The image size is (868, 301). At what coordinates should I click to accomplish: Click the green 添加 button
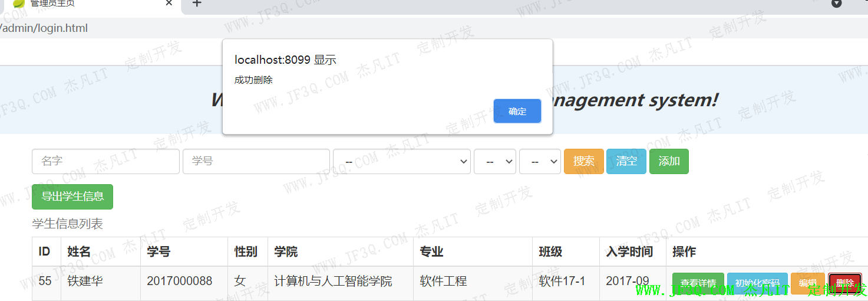click(669, 161)
